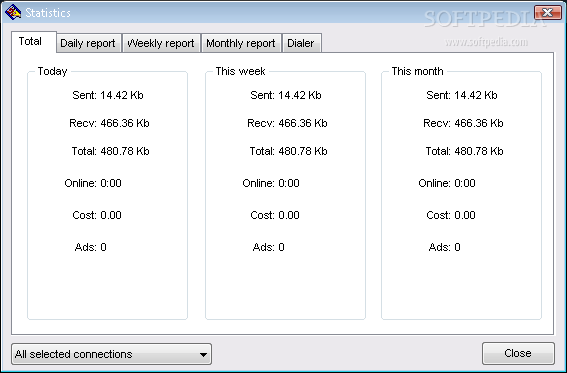Click the This month group label
This screenshot has height=373, width=567.
(417, 71)
